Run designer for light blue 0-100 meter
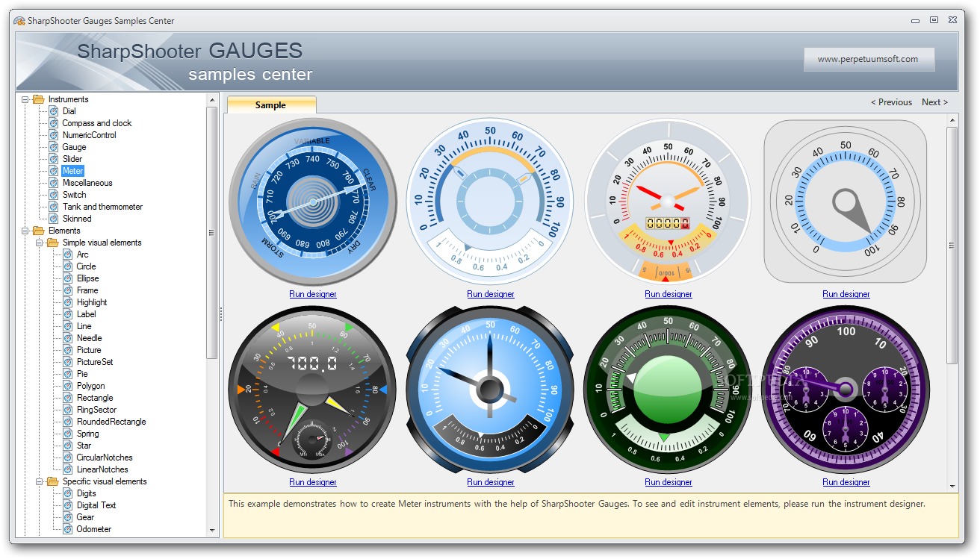Viewport: 980px width, 559px height. coord(491,294)
